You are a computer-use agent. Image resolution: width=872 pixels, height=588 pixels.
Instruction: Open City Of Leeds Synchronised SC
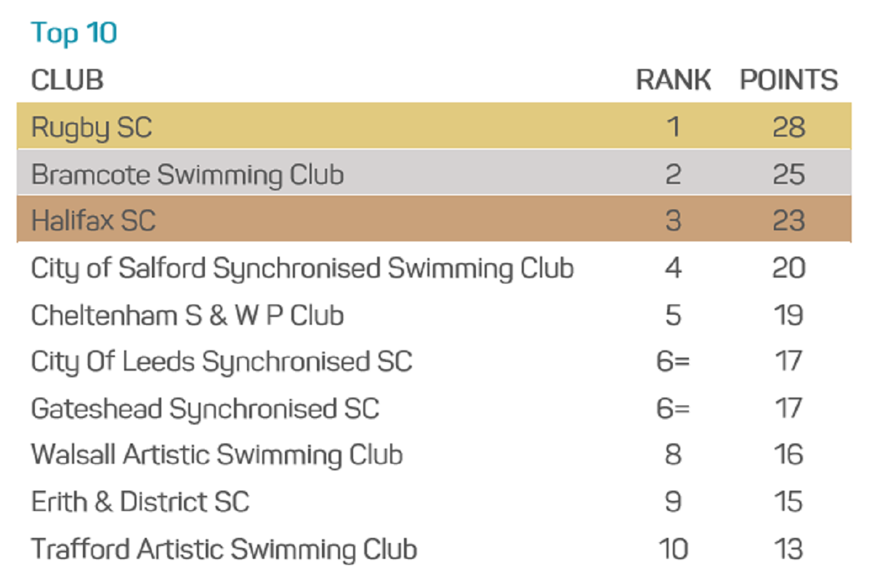(x=222, y=362)
